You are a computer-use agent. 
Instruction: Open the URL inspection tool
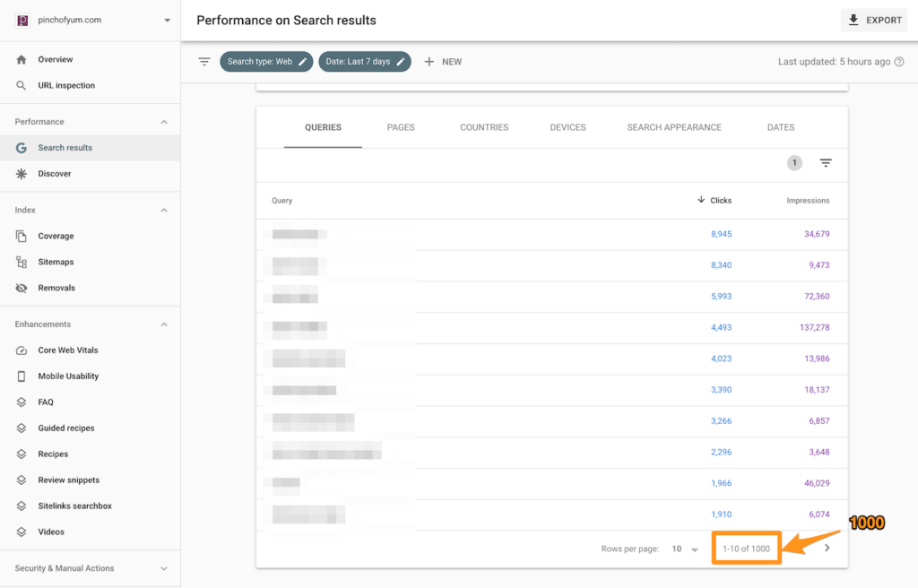(x=66, y=85)
